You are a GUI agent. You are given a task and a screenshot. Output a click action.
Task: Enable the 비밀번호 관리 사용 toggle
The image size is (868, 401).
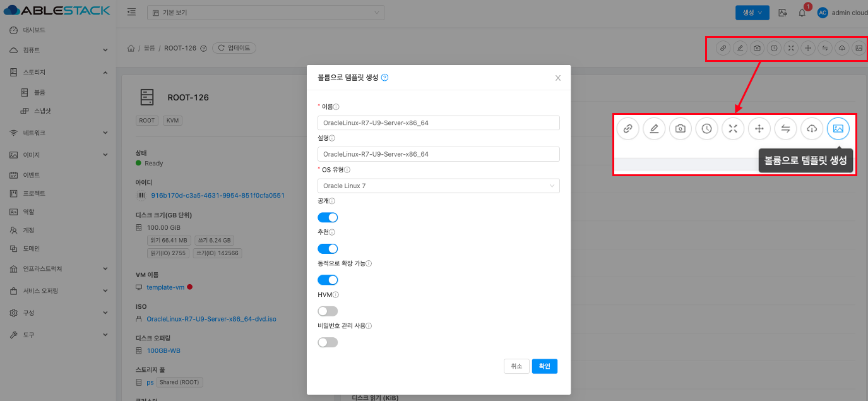point(328,342)
